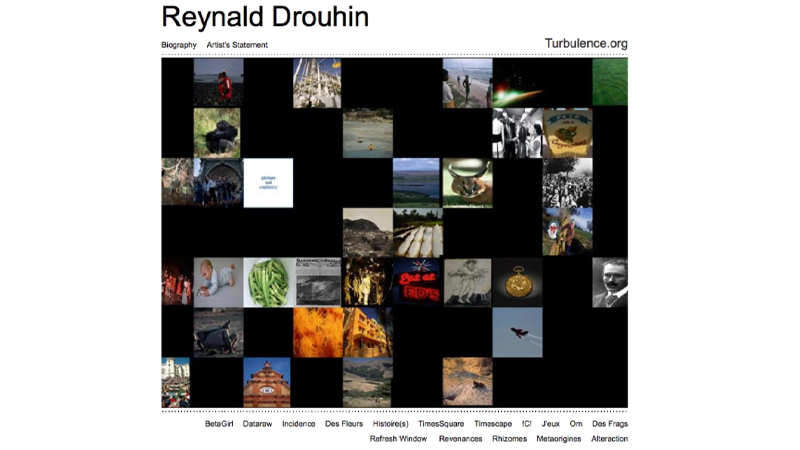Select the orange flowers thumbnail
The height and width of the screenshot is (450, 800).
pos(318,333)
